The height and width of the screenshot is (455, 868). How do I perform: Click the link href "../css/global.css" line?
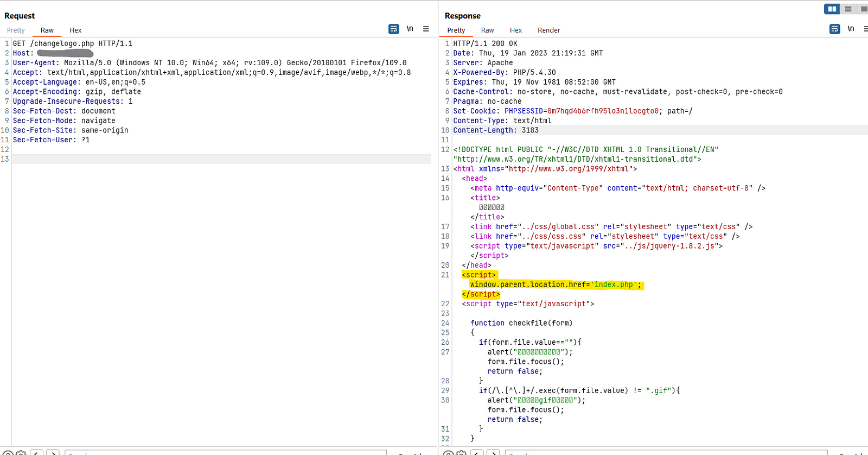(x=611, y=227)
